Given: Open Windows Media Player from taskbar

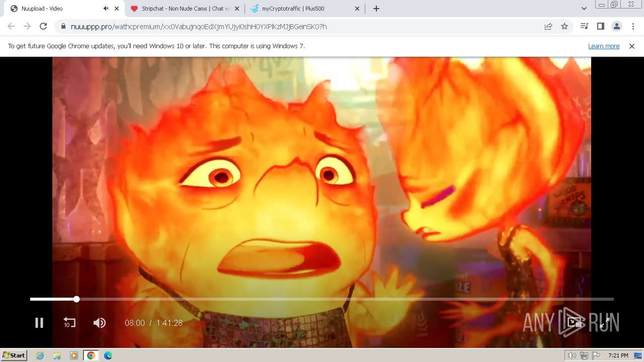Looking at the screenshot, I should [x=74, y=355].
